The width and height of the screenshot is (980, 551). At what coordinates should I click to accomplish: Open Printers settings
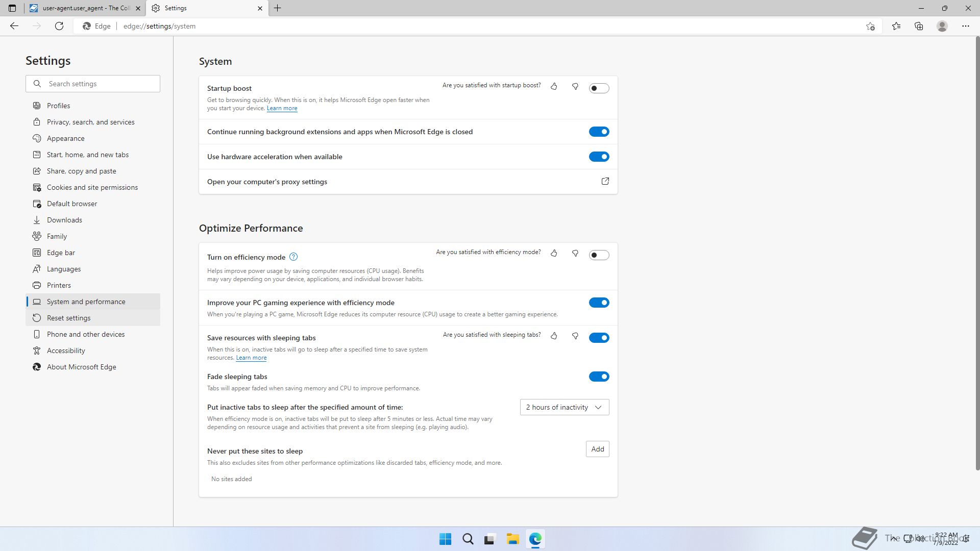click(x=93, y=285)
